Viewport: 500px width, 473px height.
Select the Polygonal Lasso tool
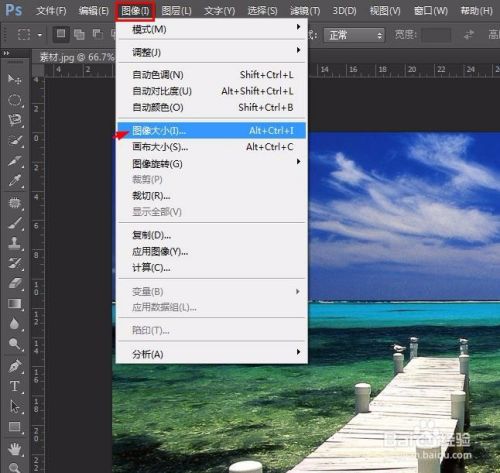(14, 120)
